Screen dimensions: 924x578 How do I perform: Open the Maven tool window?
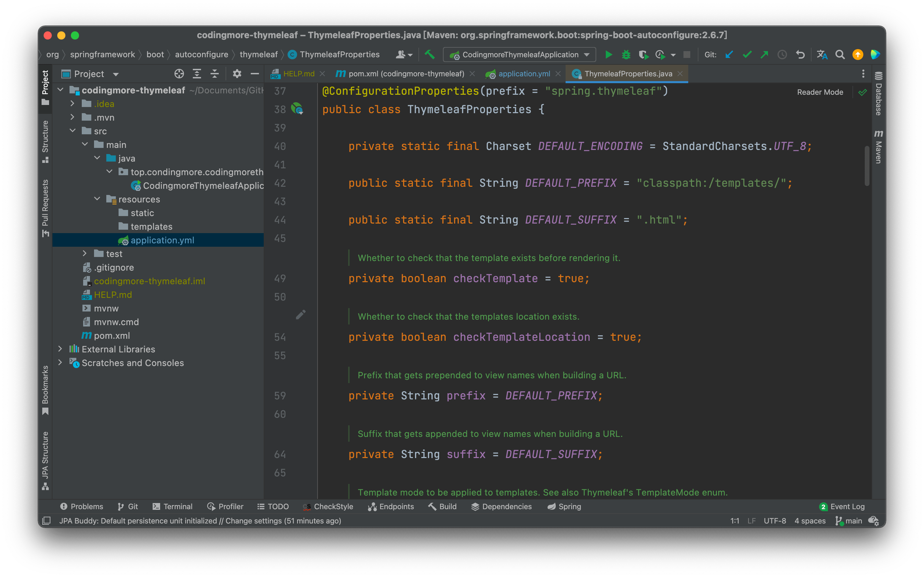tap(879, 147)
